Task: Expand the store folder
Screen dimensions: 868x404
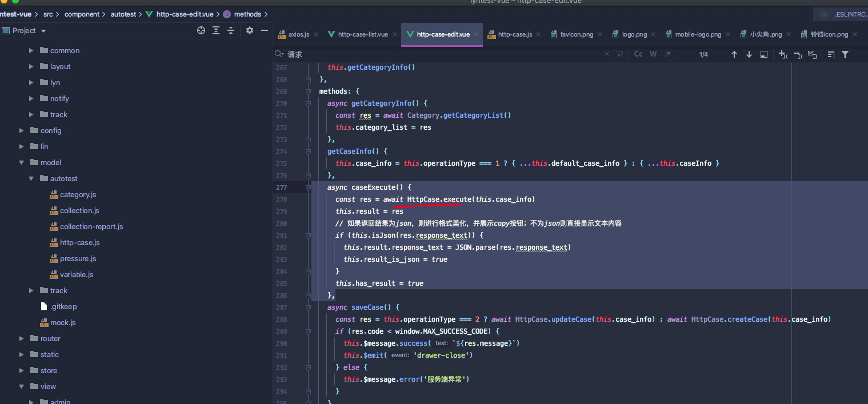Action: (21, 370)
